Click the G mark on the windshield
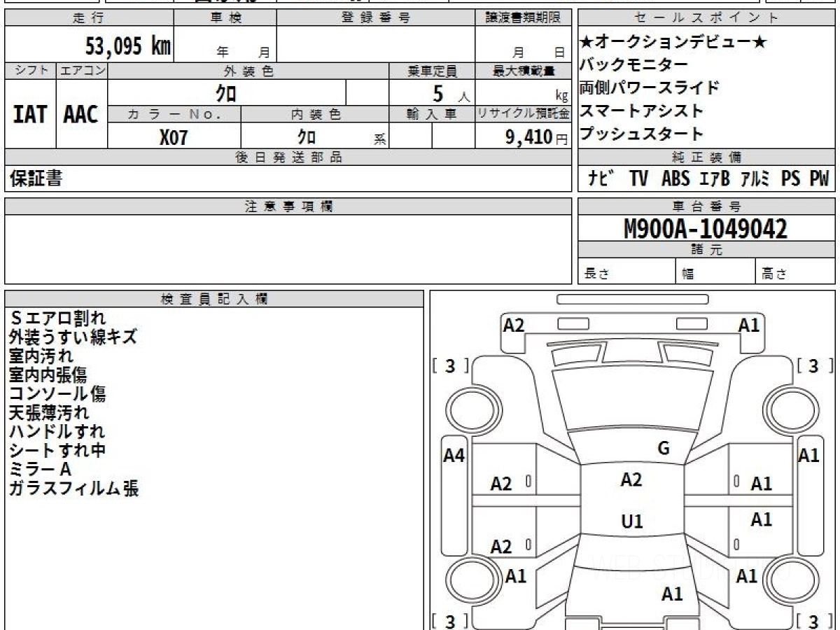This screenshot has width=840, height=630. [x=664, y=449]
